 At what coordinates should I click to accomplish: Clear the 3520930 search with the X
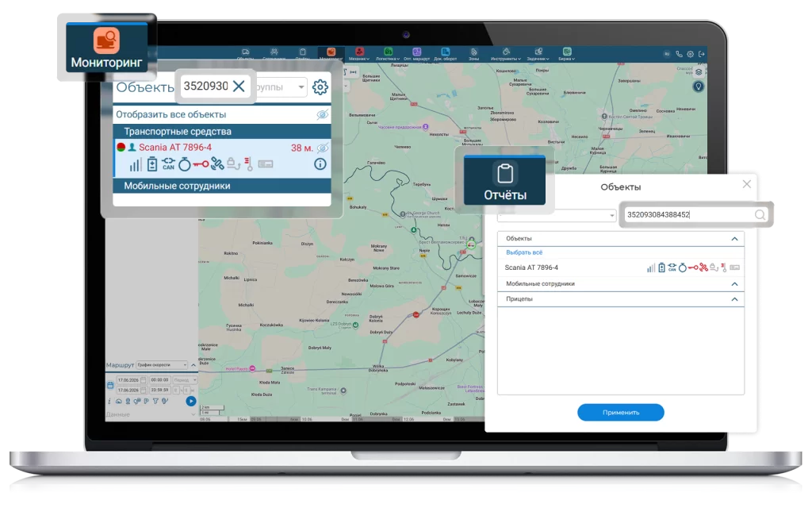tap(239, 86)
